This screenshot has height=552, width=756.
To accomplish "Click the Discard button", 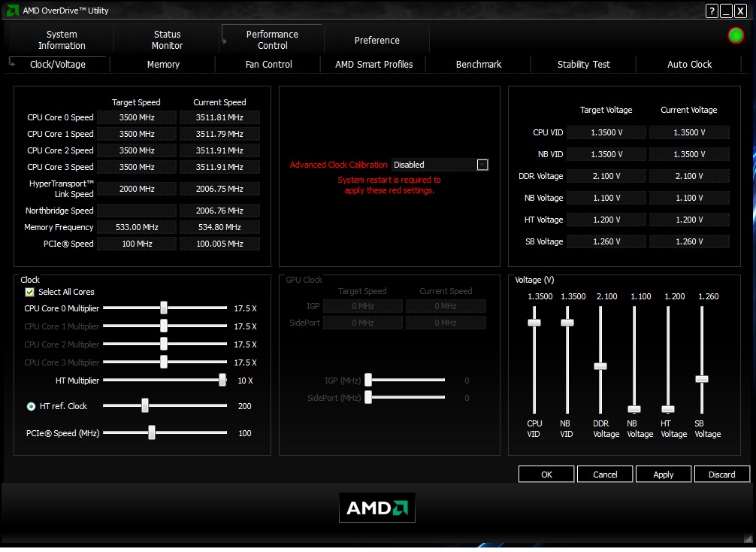I will pos(721,475).
